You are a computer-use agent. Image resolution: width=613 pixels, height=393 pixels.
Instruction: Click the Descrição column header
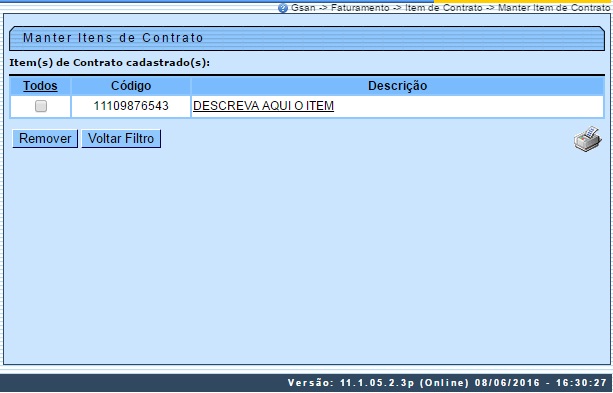[x=397, y=86]
